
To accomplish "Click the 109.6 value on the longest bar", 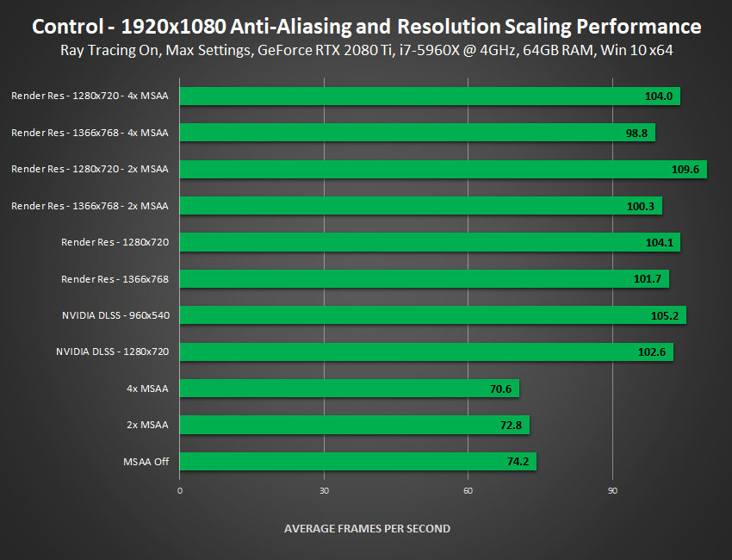I will pos(685,170).
